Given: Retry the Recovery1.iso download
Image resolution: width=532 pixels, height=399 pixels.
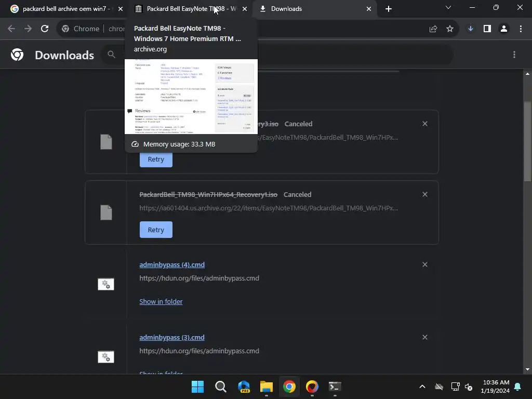Looking at the screenshot, I should [156, 230].
